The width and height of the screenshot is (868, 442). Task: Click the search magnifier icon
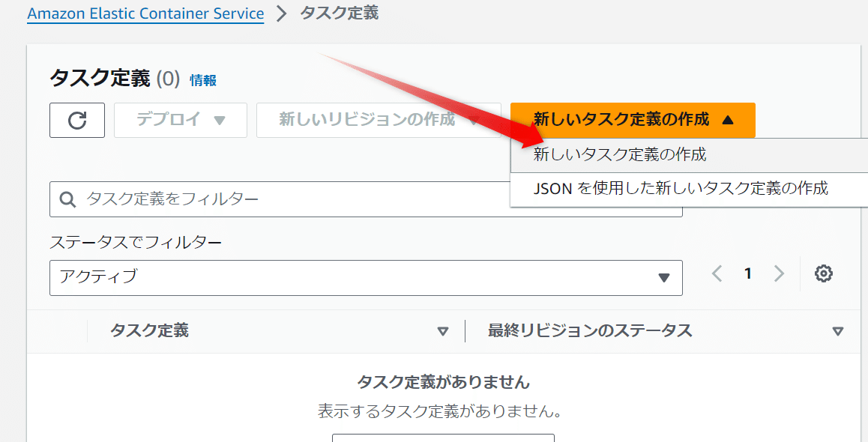click(67, 199)
